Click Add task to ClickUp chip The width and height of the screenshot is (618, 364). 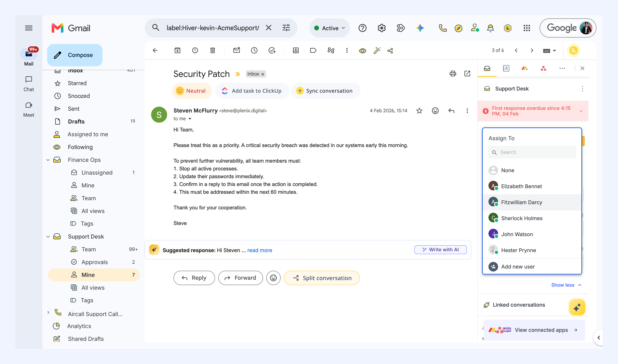point(252,91)
